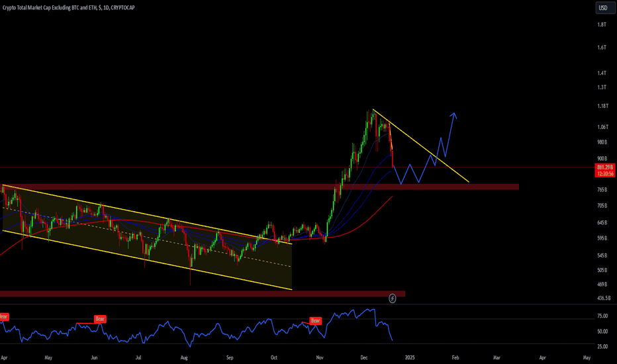617x364 pixels.
Task: Click the Jul label on time axis
Action: pos(138,357)
